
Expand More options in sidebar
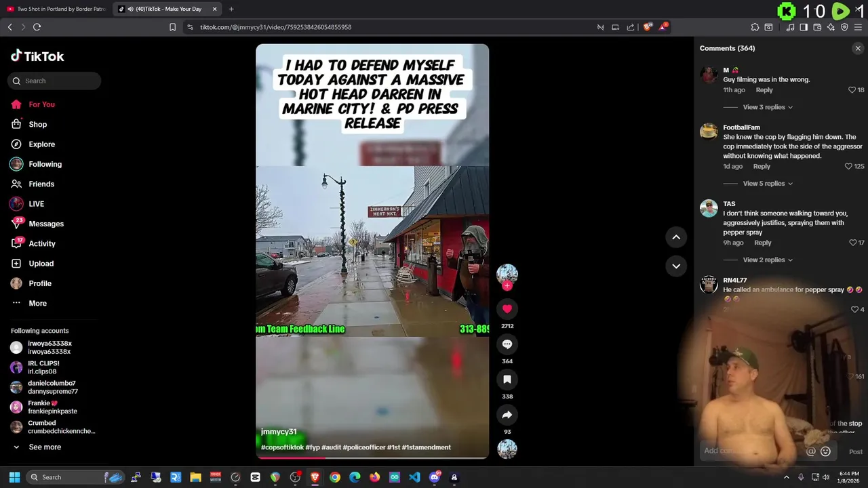tap(38, 303)
